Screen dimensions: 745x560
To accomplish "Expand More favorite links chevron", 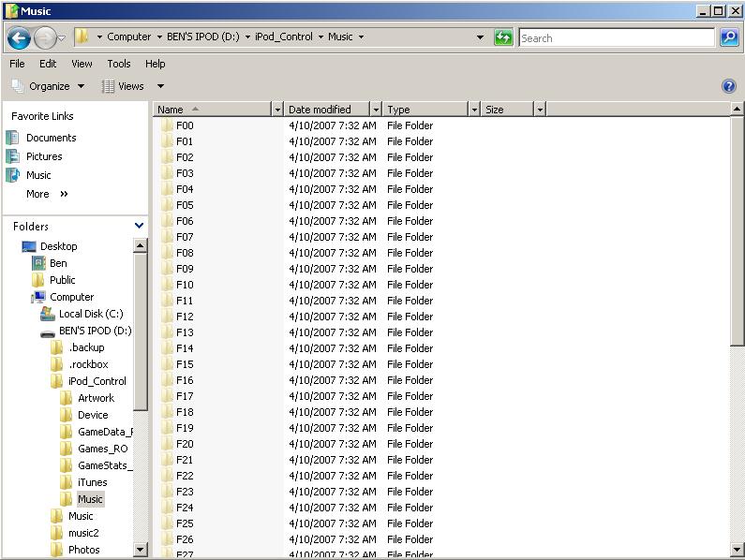I will [64, 194].
